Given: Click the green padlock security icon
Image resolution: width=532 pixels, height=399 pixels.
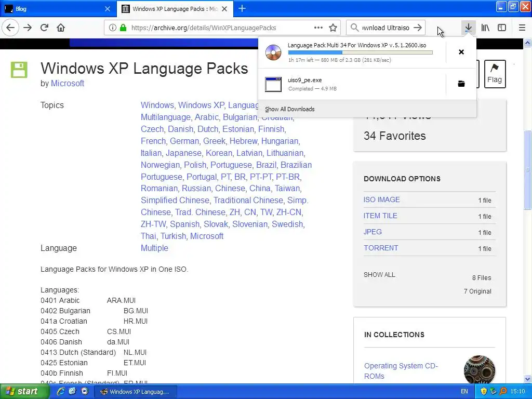Looking at the screenshot, I should pos(123,28).
